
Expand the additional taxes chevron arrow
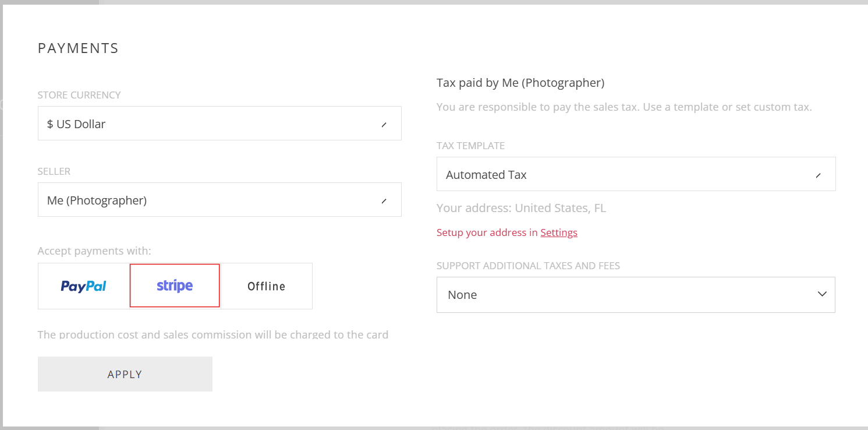[x=822, y=294]
